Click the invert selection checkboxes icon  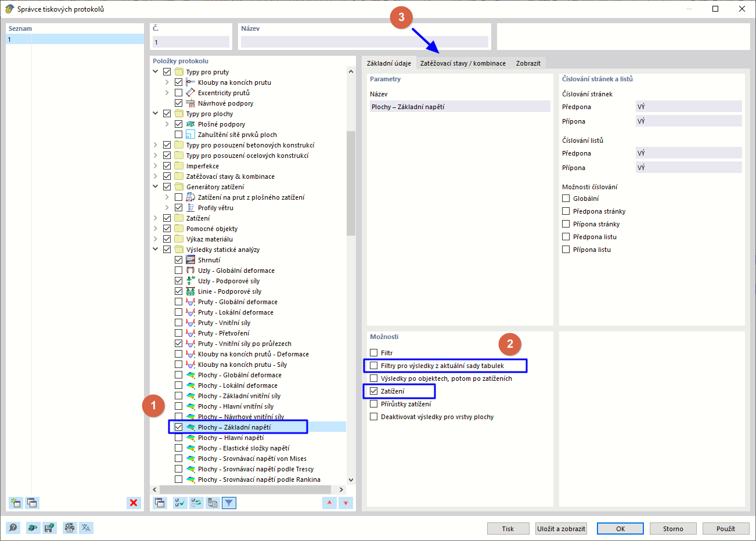(196, 503)
